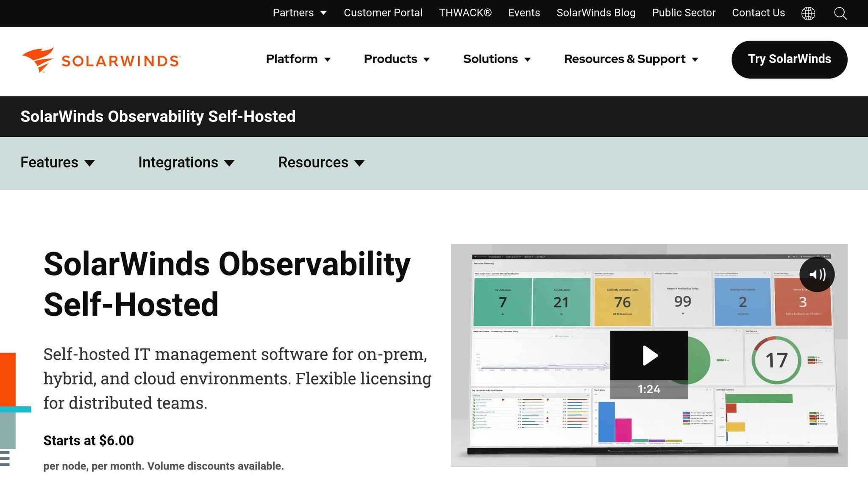Screen dimensions: 868x488
Task: Click the 1:24 video duration label
Action: (x=649, y=389)
